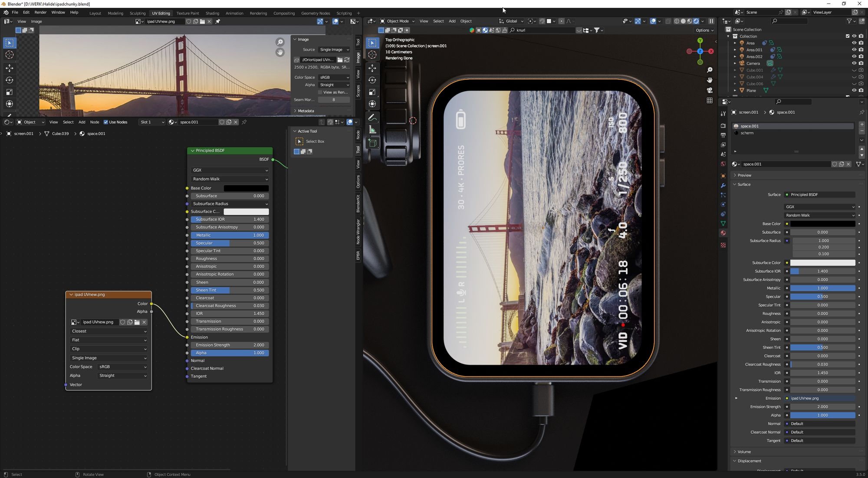This screenshot has height=478, width=868.
Task: Open the GGX distribution dropdown in Principled BSDF node
Action: coord(230,170)
